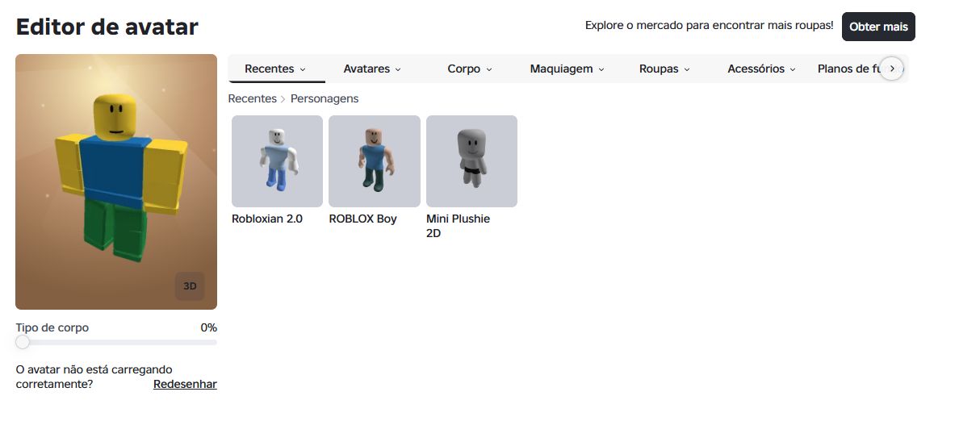Open the Roupas tab dropdown
The height and width of the screenshot is (421, 980).
(664, 69)
